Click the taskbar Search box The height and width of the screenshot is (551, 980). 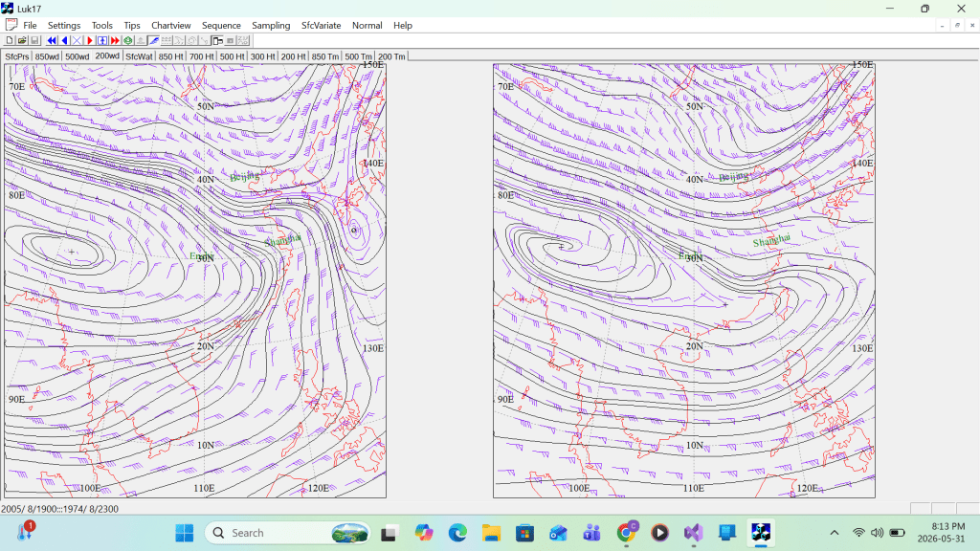click(287, 533)
